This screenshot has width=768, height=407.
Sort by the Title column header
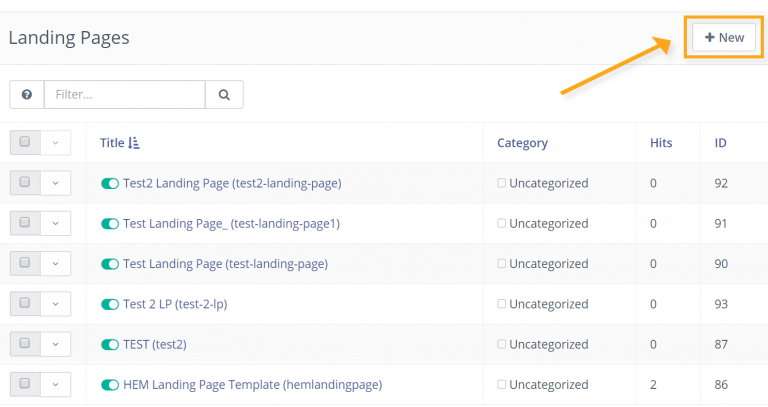[112, 143]
